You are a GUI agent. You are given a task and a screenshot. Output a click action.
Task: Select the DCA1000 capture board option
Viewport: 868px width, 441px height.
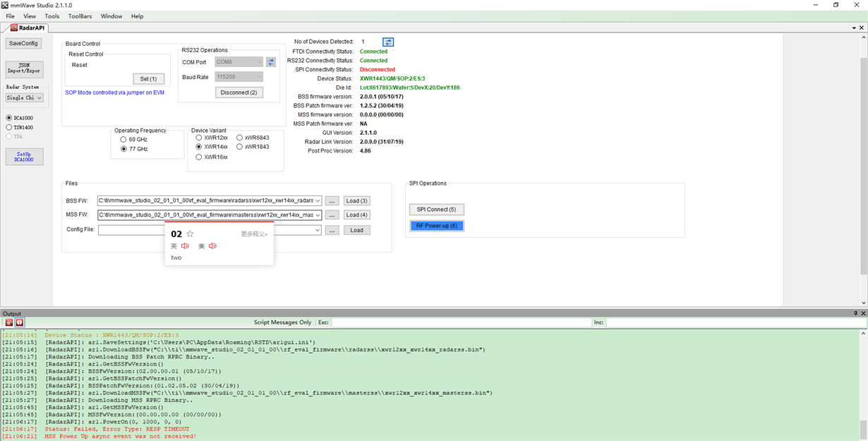(x=9, y=118)
